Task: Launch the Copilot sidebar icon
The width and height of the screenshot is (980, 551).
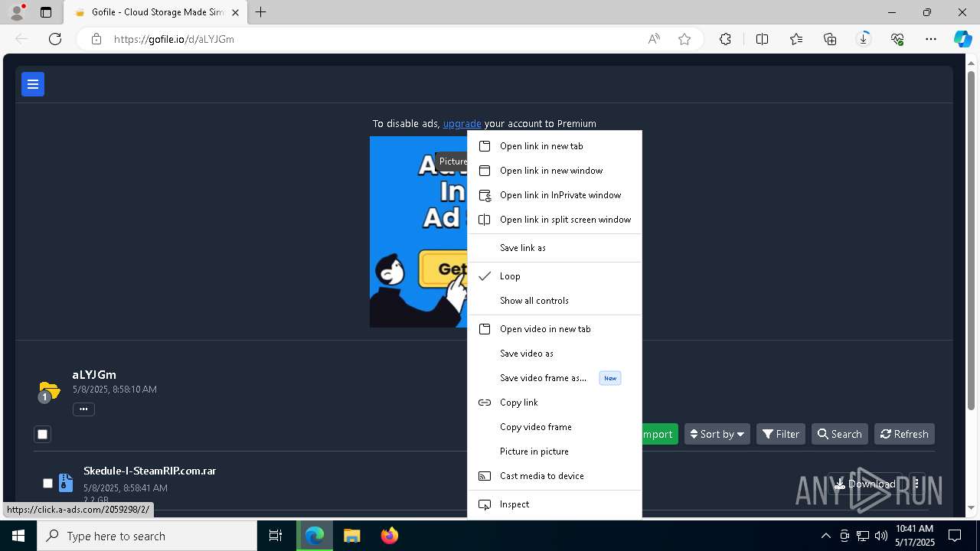Action: point(962,39)
